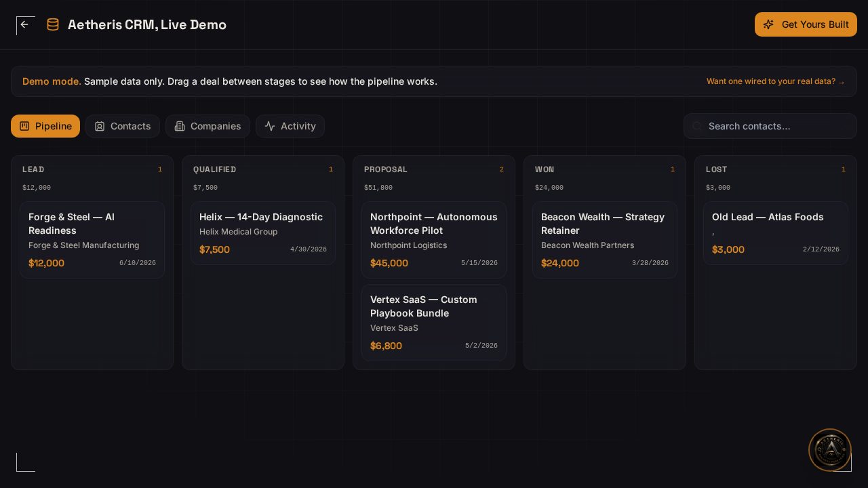Click 'Beacon Wealth Partners' company name

coord(588,245)
